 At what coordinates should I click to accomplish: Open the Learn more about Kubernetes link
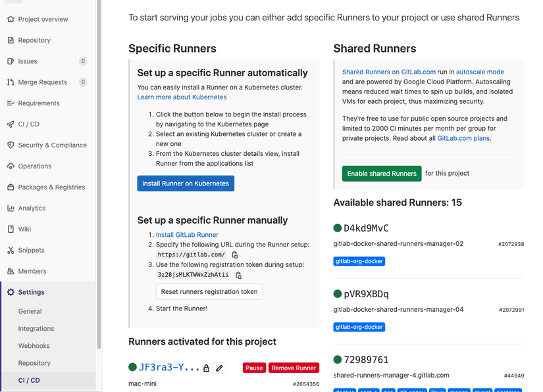click(182, 97)
